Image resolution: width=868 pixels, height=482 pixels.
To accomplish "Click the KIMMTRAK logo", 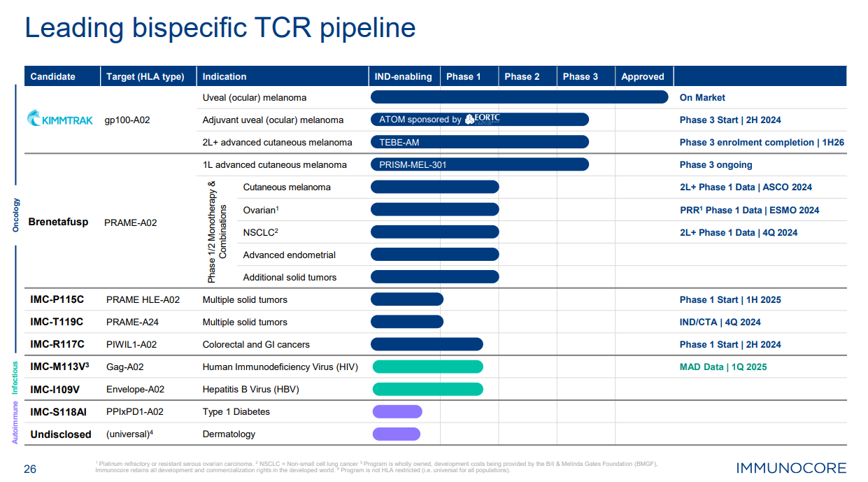I will coord(60,120).
